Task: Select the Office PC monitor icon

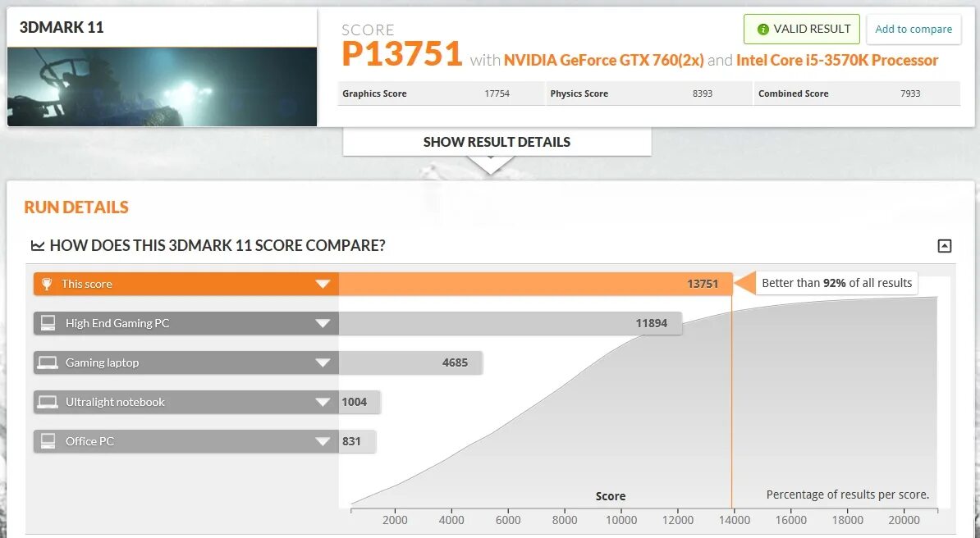Action: (x=48, y=440)
